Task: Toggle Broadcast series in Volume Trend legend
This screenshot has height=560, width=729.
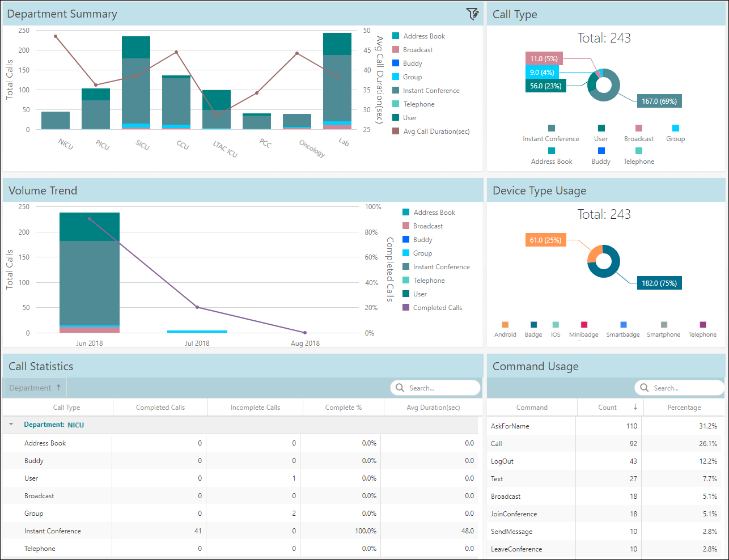Action: tap(422, 226)
